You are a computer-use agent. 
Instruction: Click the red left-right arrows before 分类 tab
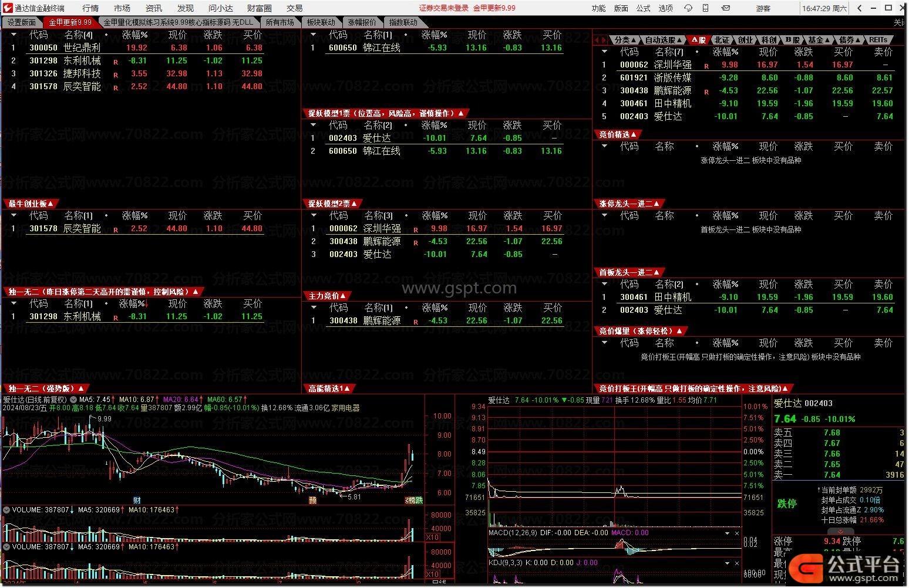601,40
